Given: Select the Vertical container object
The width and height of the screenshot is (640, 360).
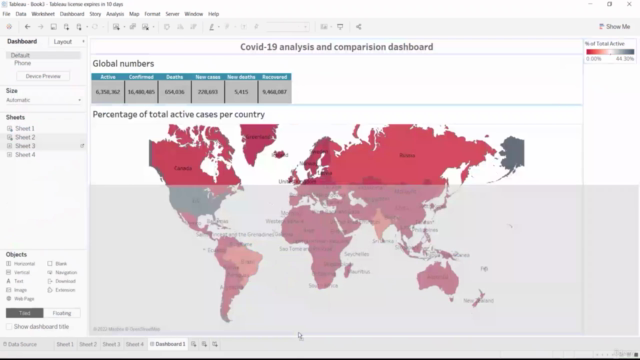Looking at the screenshot, I should (x=18, y=272).
